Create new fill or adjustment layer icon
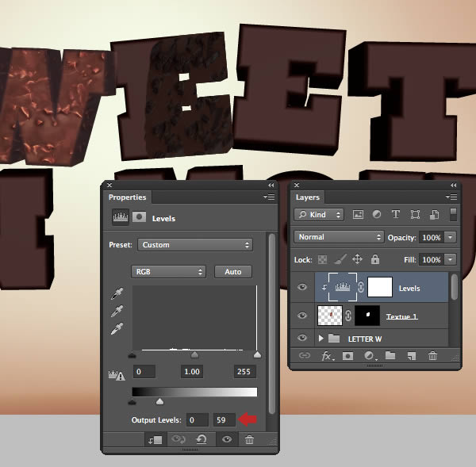This screenshot has width=476, height=467. 370,356
